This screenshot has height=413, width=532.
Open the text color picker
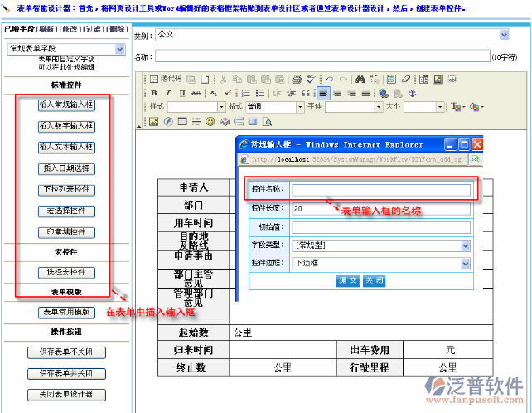(x=457, y=107)
